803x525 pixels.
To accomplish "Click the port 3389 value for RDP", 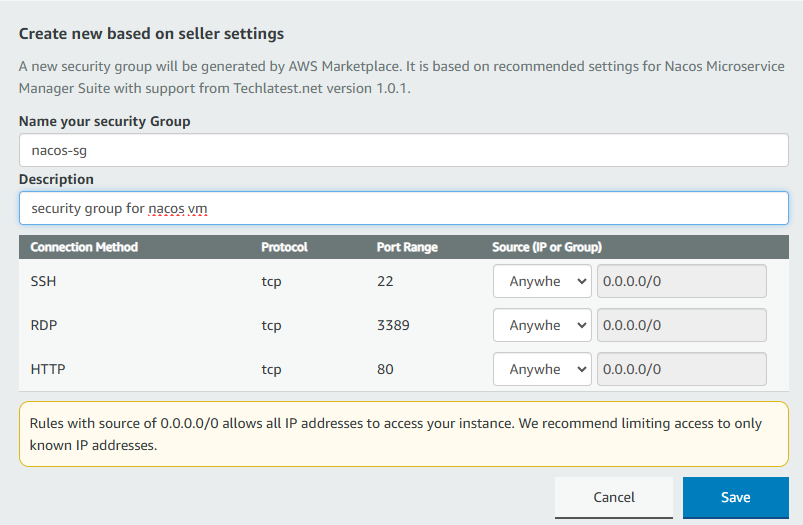I will [393, 325].
